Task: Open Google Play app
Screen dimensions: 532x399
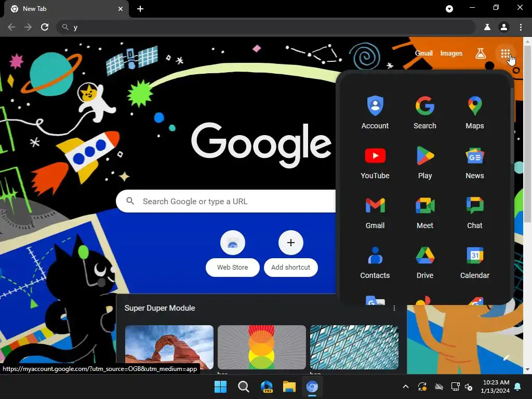Action: [425, 162]
